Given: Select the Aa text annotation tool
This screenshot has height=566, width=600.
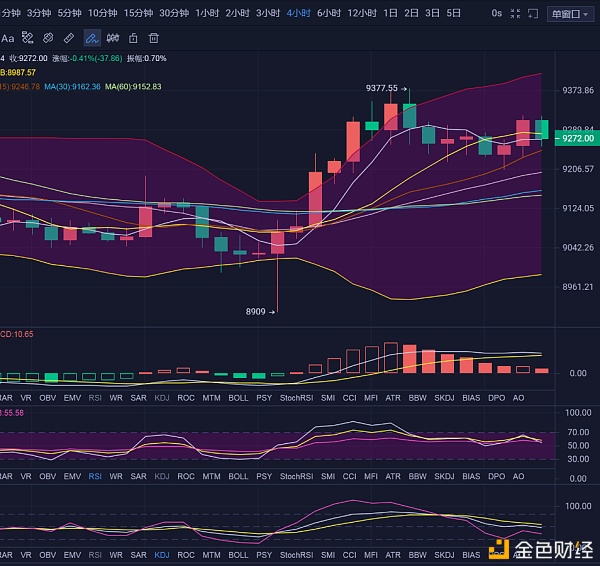Looking at the screenshot, I should pyautogui.click(x=8, y=37).
